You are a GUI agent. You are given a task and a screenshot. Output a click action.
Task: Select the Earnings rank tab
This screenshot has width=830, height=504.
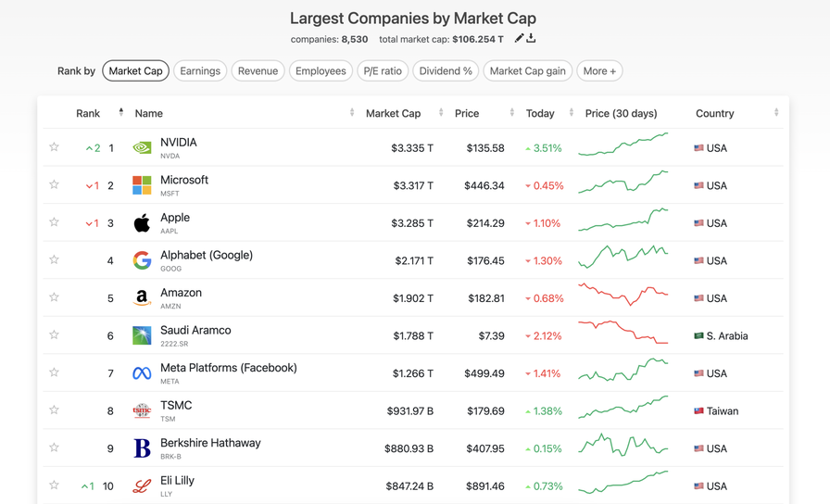point(200,71)
